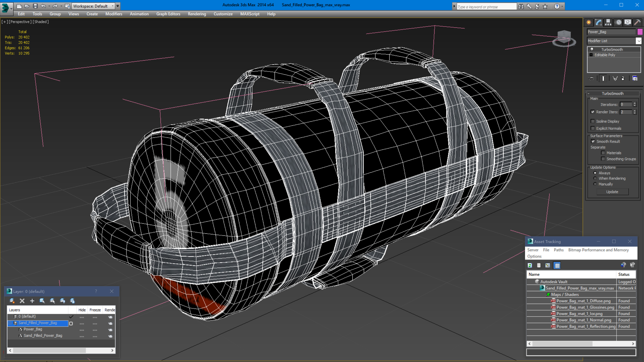Click the Hide column header in Layers
The width and height of the screenshot is (644, 362).
[82, 310]
